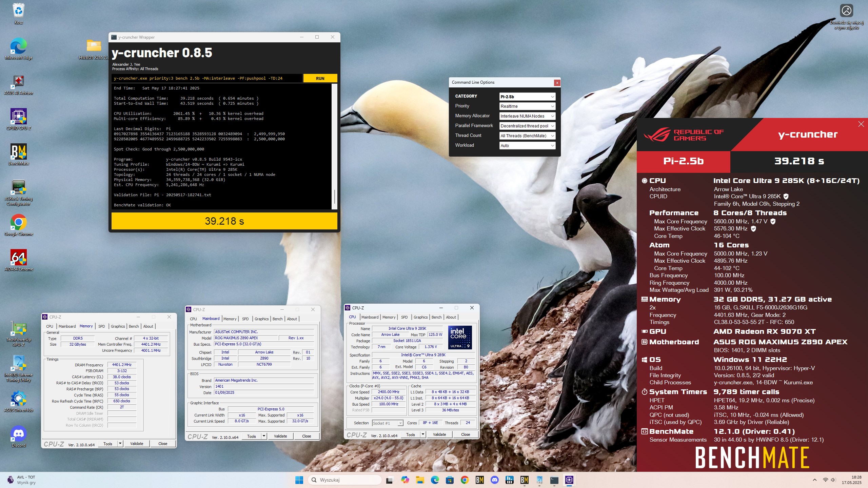Open the BenchMate desktop shortcut
868x488 pixels.
(18, 155)
